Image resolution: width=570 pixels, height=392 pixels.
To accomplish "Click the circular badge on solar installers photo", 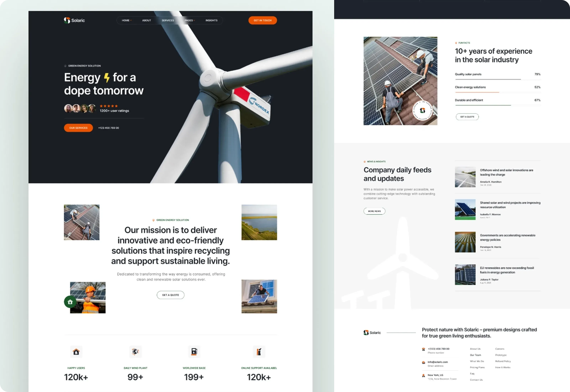I will (423, 110).
